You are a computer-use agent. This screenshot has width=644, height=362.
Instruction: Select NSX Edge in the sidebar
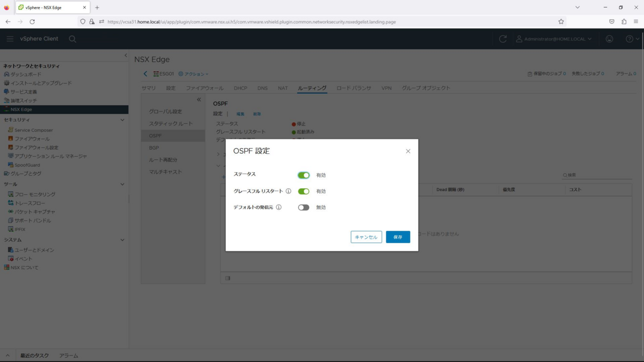pos(64,109)
